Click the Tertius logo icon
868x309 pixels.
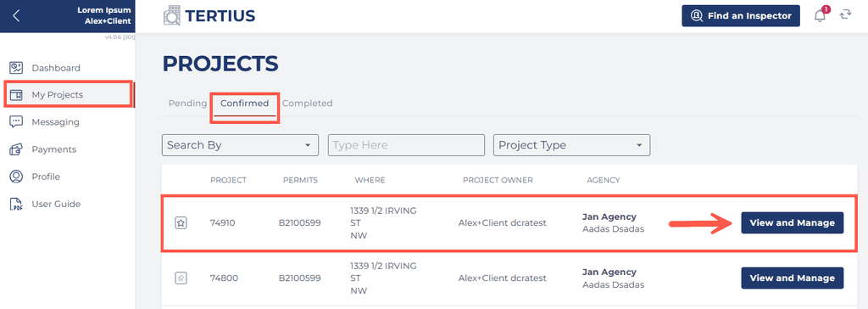point(172,15)
